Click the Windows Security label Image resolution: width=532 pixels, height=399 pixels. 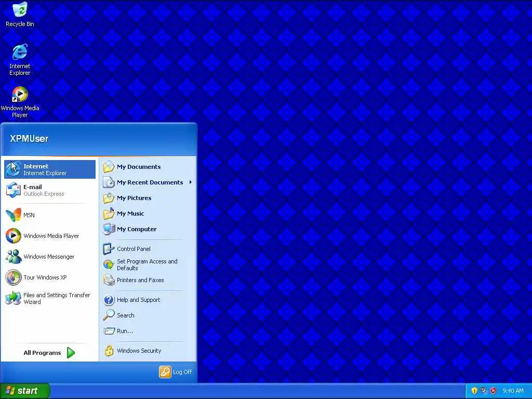point(139,351)
